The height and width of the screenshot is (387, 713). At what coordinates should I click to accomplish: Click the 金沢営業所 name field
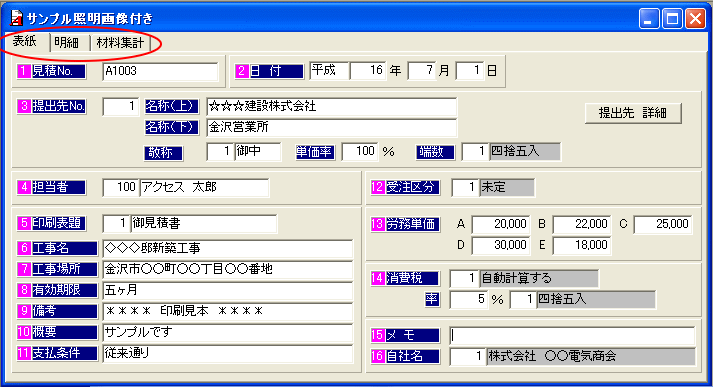pos(331,128)
